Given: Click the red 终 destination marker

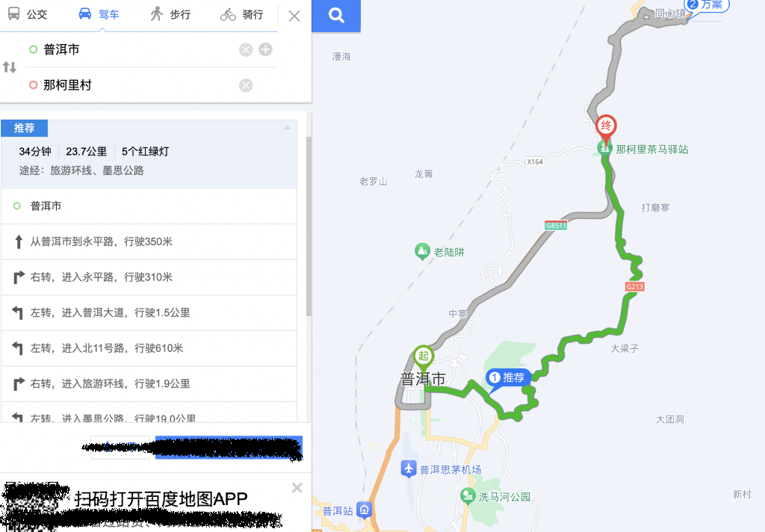Looking at the screenshot, I should pyautogui.click(x=606, y=129).
